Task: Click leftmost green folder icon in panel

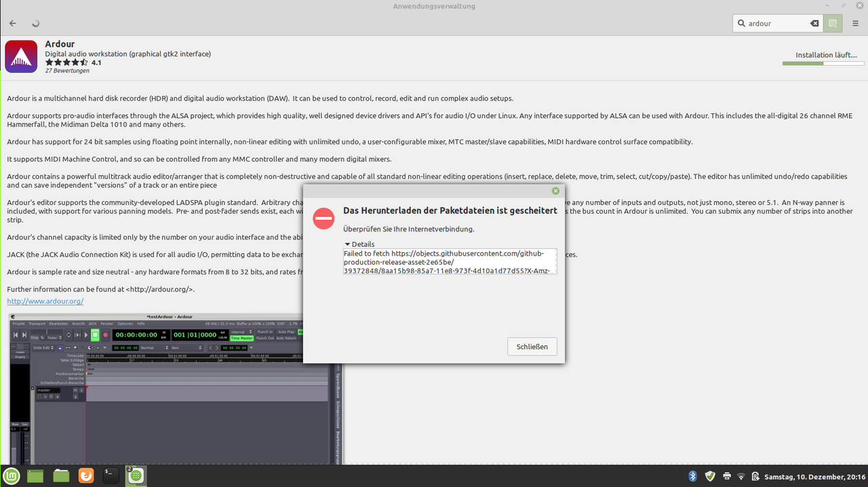Action: (x=35, y=476)
